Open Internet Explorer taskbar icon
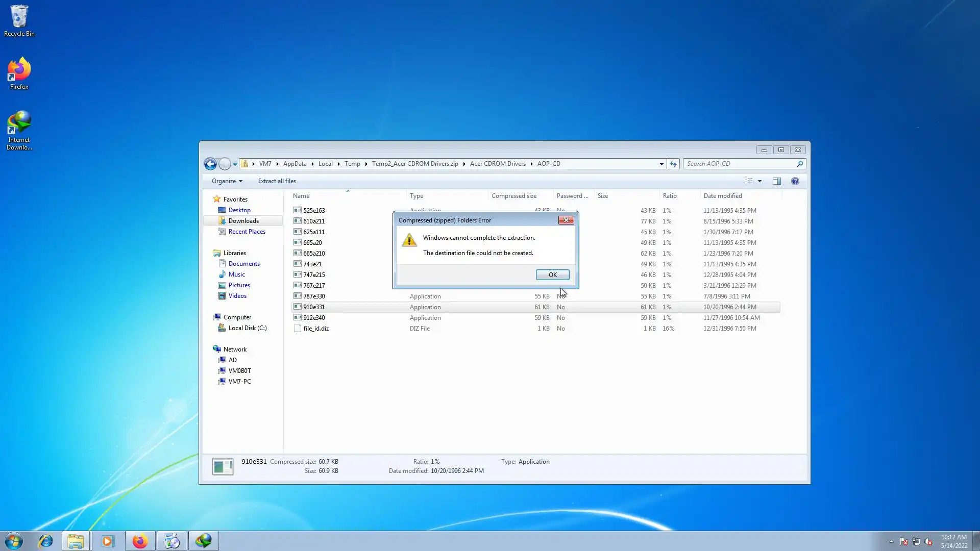Image resolution: width=980 pixels, height=551 pixels. point(45,541)
